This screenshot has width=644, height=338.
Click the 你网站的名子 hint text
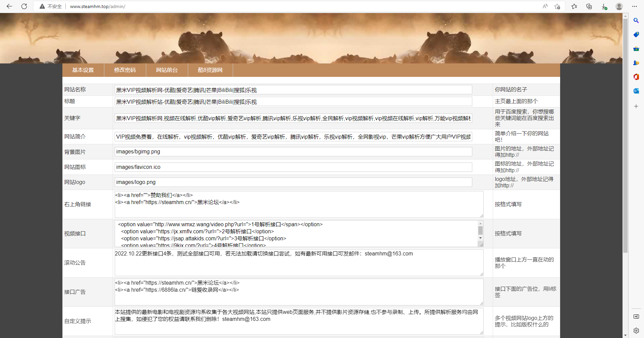point(511,90)
